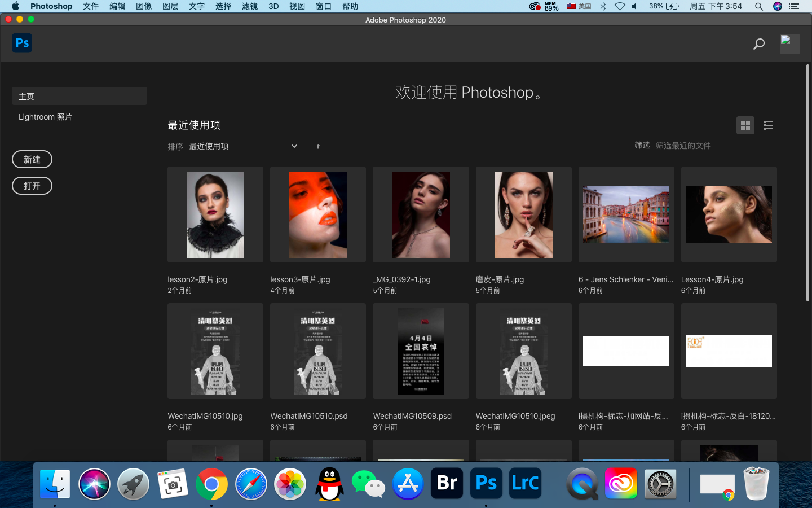Image resolution: width=812 pixels, height=508 pixels.
Task: Click the Photoshop home page scrollbar
Action: (807, 183)
